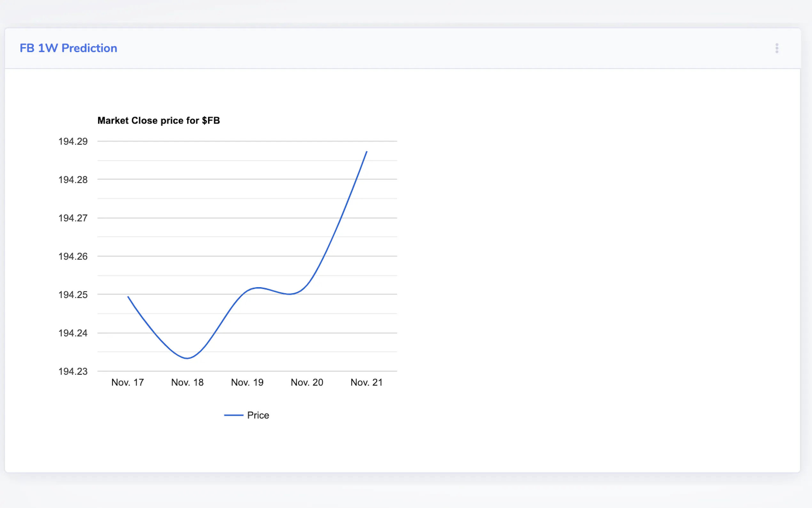The height and width of the screenshot is (508, 812).
Task: Open the card's three-dot options menu
Action: [777, 48]
